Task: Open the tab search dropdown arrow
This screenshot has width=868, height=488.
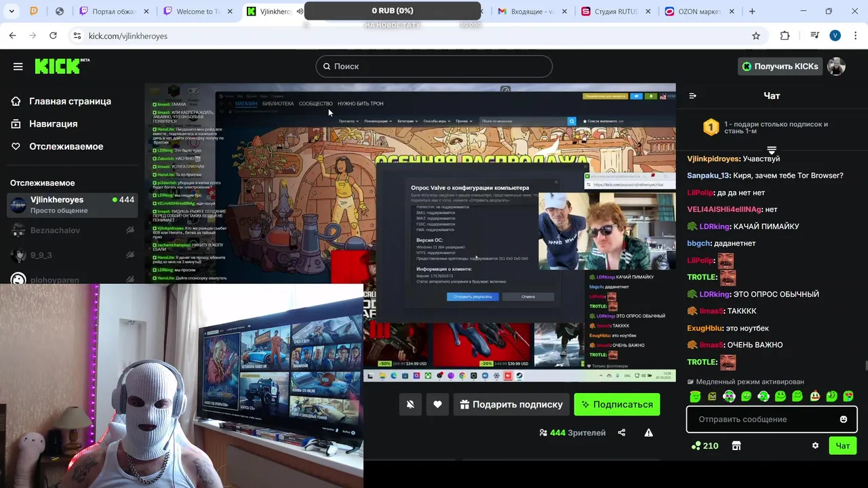Action: pos(11,12)
